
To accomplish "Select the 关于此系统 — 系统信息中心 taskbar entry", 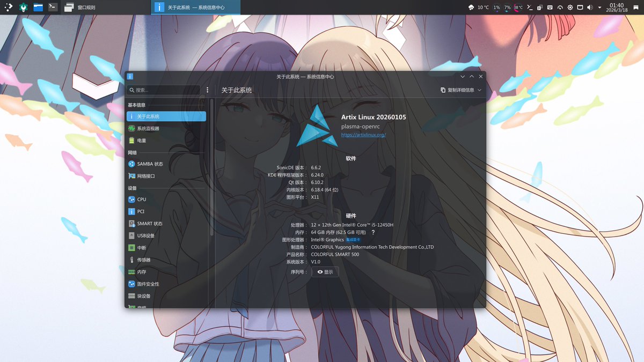I will click(x=196, y=8).
